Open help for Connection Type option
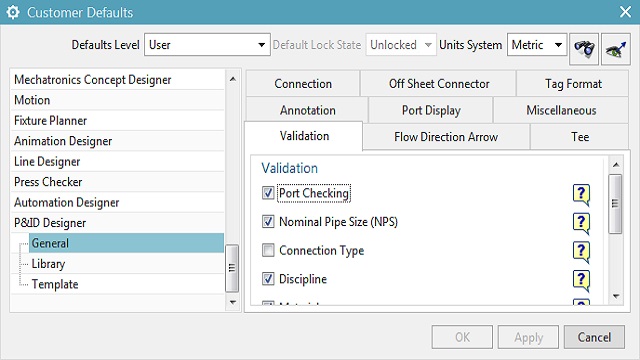The height and width of the screenshot is (360, 640). 581,251
